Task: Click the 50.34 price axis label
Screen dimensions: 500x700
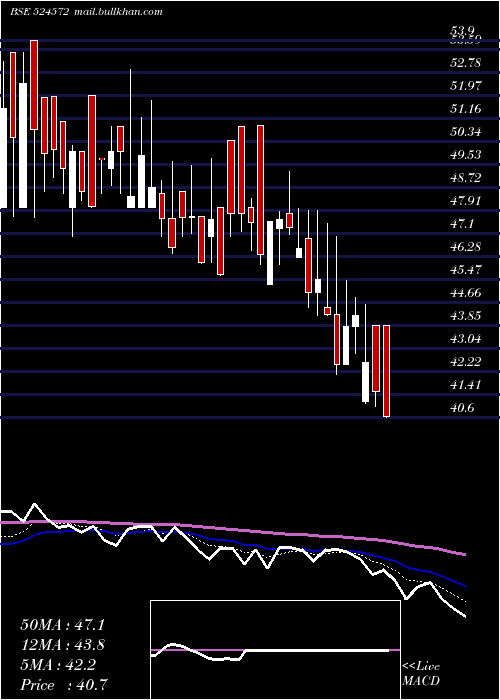Action: (466, 131)
